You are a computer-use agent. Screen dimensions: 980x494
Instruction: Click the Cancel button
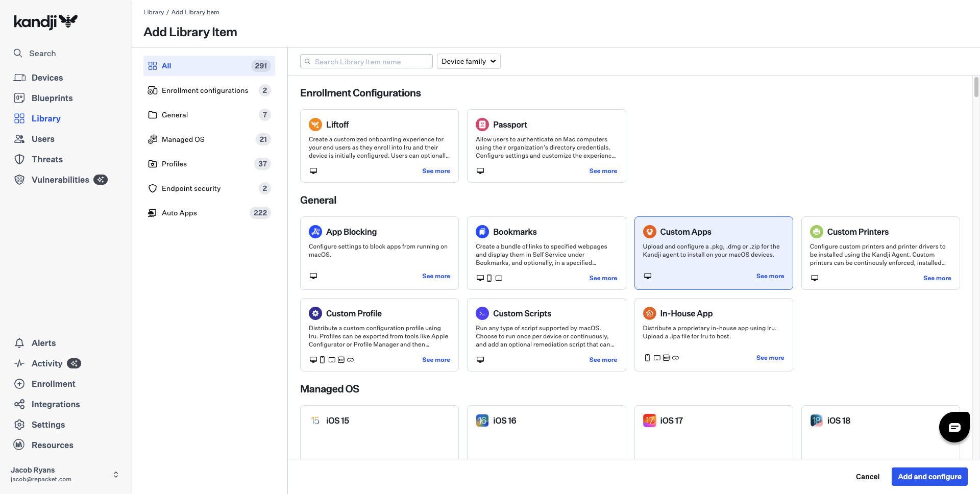point(867,477)
